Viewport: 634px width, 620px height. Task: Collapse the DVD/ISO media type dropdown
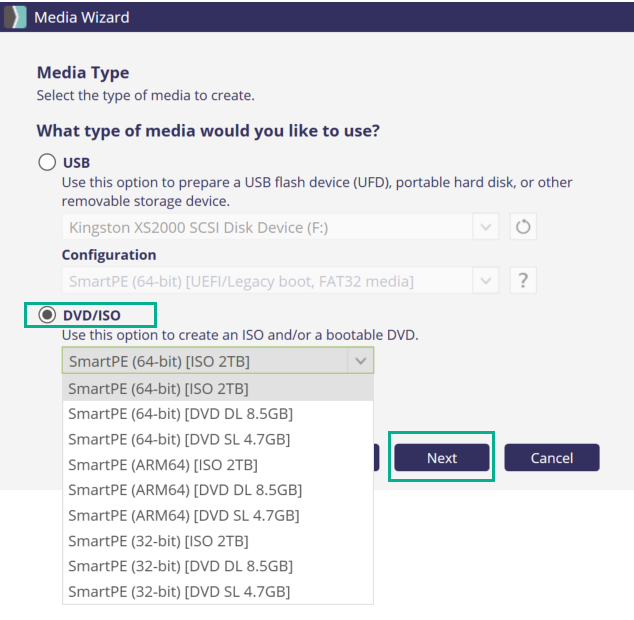coord(359,361)
